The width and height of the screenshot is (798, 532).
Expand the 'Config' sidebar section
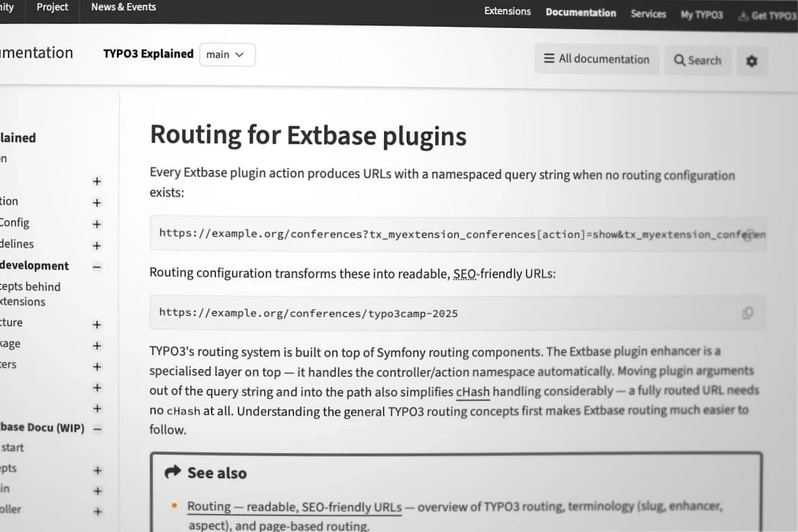click(x=97, y=224)
